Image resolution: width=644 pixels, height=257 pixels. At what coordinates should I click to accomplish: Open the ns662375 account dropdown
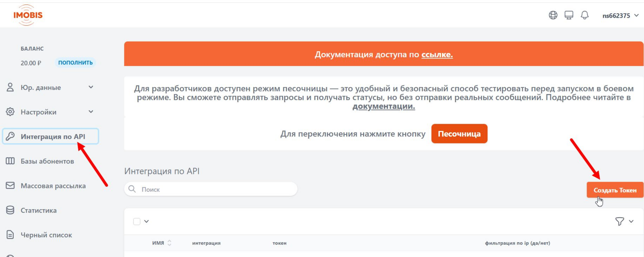620,15
